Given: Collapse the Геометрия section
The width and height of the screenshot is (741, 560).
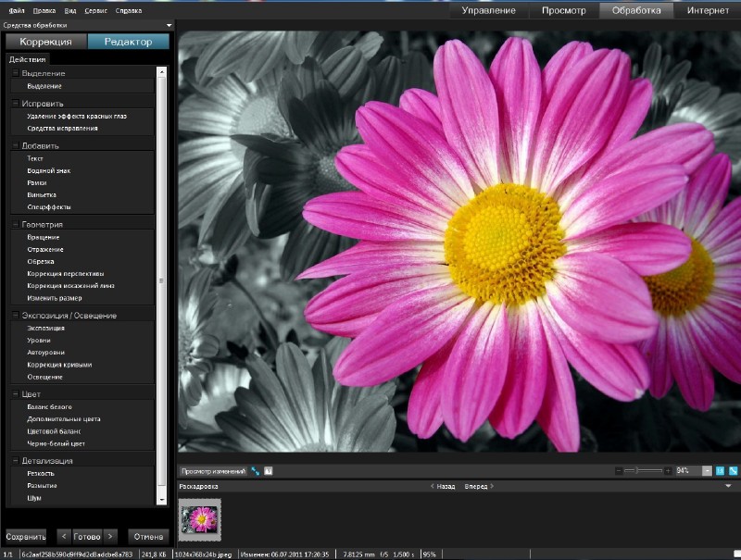Looking at the screenshot, I should click(x=15, y=224).
